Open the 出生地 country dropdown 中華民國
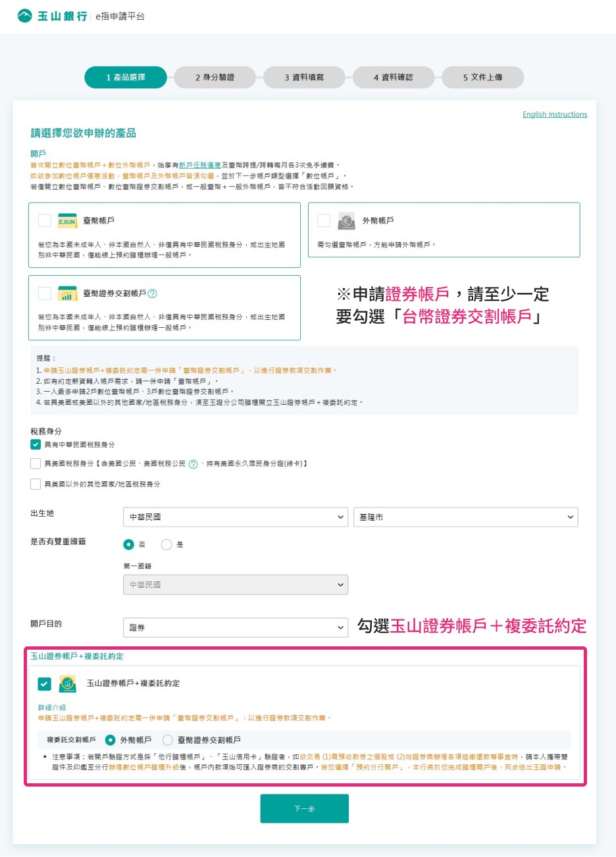This screenshot has height=857, width=616. pos(236,517)
